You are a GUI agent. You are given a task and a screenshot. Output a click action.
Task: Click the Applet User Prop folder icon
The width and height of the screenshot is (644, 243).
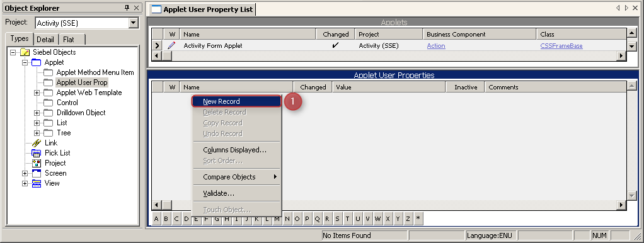49,82
